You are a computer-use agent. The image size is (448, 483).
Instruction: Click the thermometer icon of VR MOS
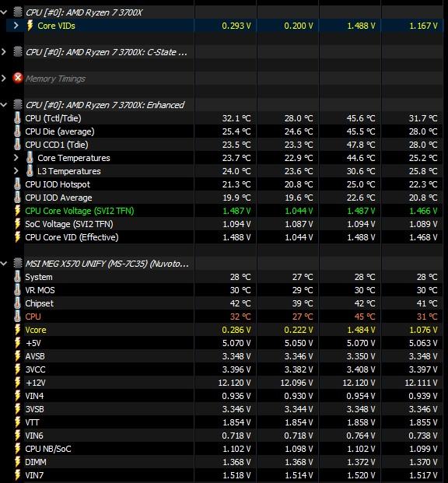(x=18, y=290)
